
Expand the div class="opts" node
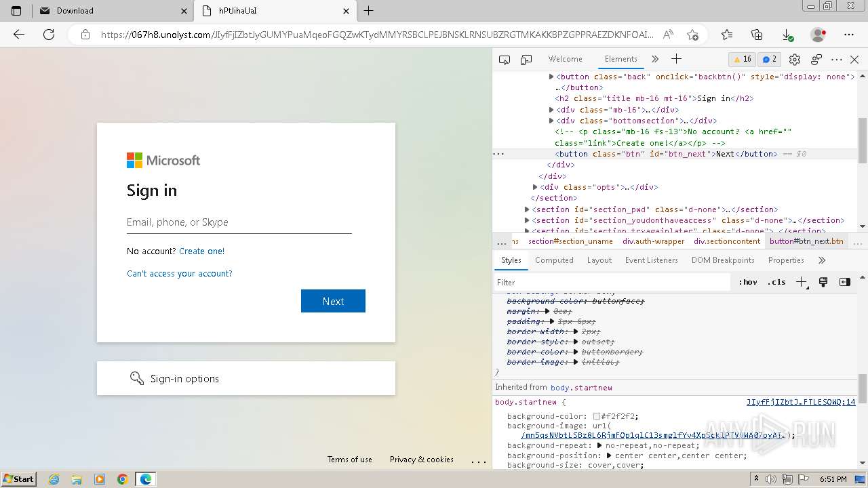point(535,187)
